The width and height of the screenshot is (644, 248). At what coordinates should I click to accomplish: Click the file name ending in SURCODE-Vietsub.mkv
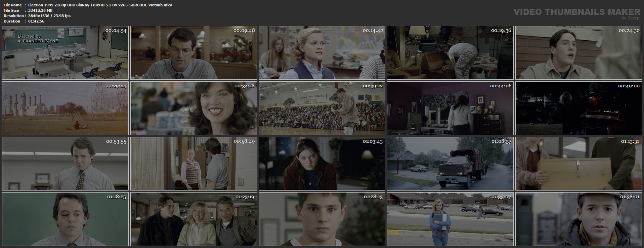click(x=100, y=5)
